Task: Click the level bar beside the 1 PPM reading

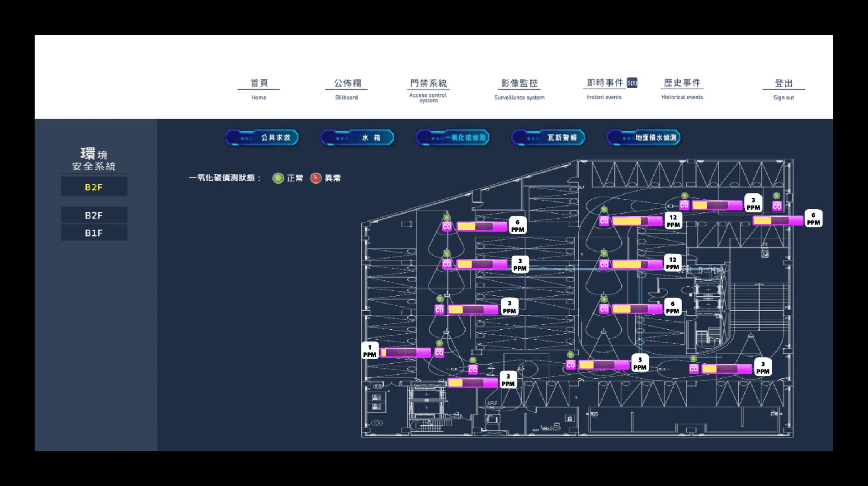Action: tap(406, 352)
